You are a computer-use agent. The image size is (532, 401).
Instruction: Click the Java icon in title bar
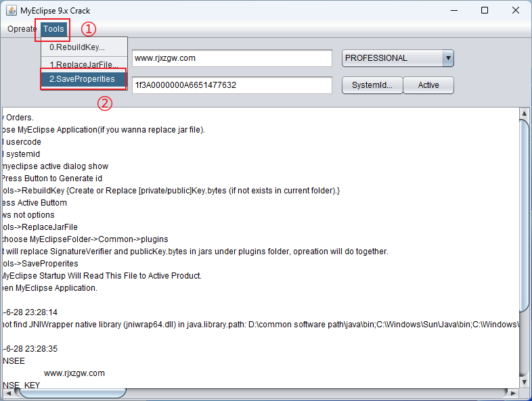click(x=12, y=11)
